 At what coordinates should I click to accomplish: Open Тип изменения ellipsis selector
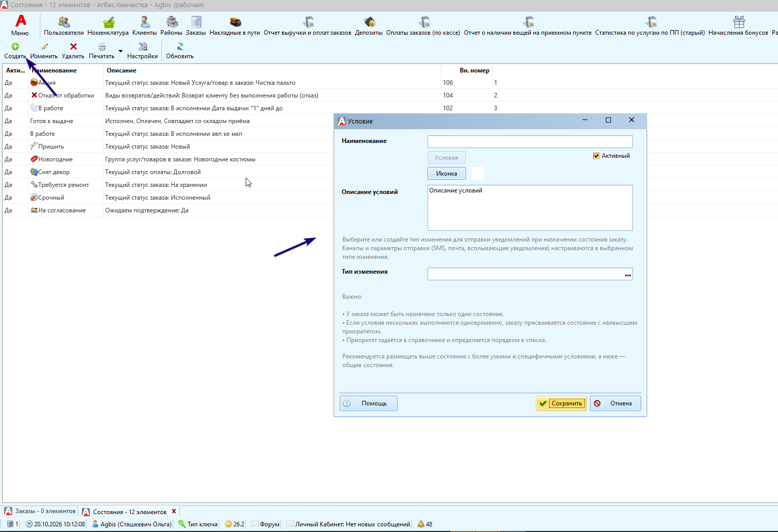(628, 274)
